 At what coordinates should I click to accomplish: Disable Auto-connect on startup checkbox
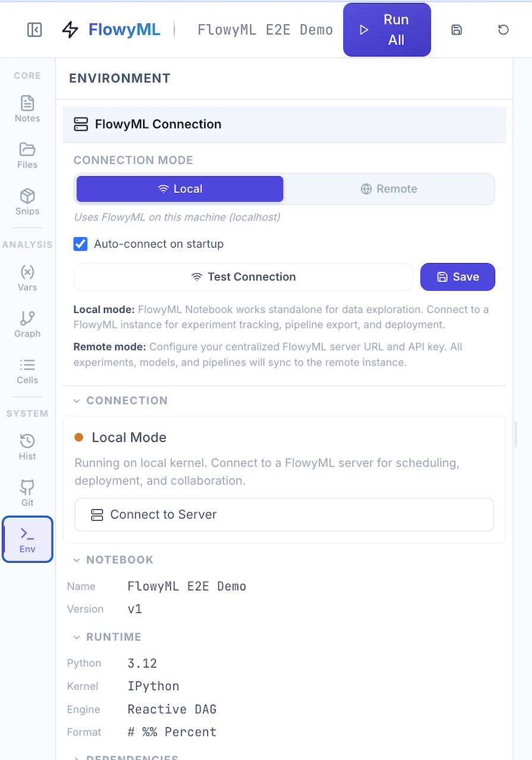pyautogui.click(x=81, y=244)
